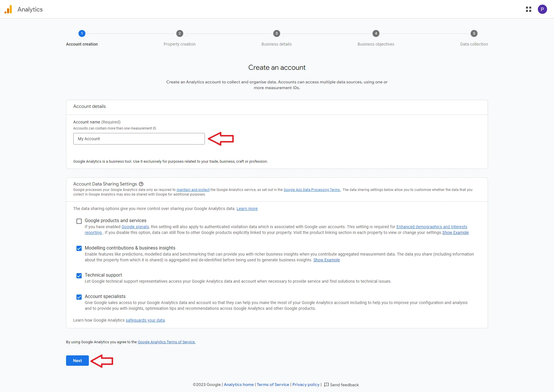Toggle Google products and services checkbox
554x392 pixels.
point(79,221)
